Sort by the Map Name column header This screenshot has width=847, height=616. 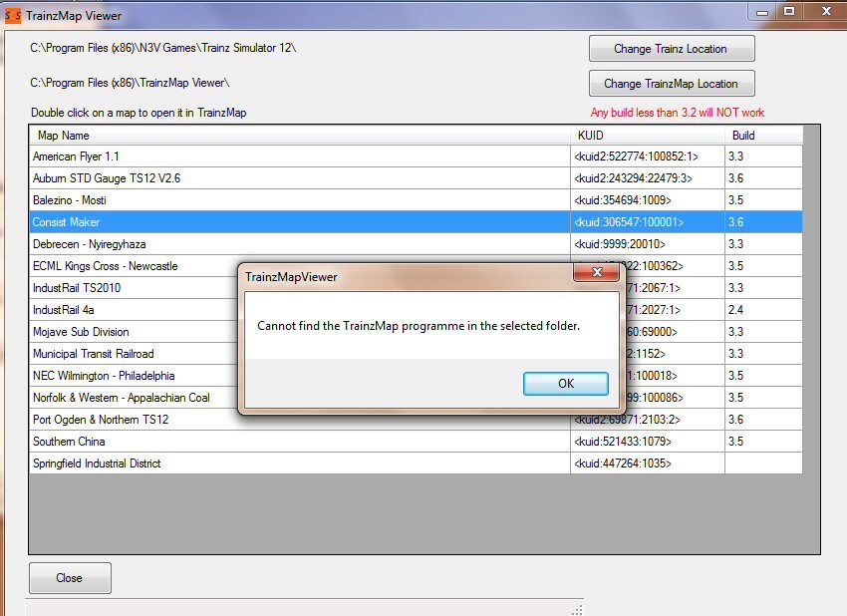(x=300, y=136)
